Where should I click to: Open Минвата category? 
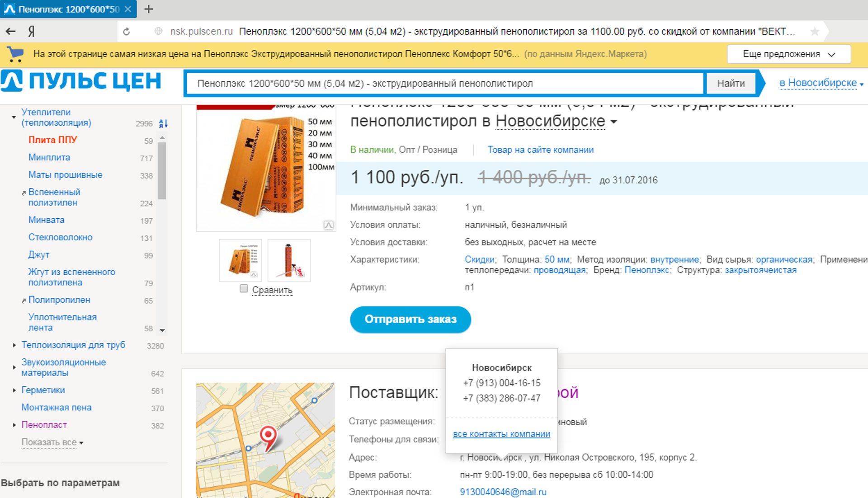click(46, 220)
